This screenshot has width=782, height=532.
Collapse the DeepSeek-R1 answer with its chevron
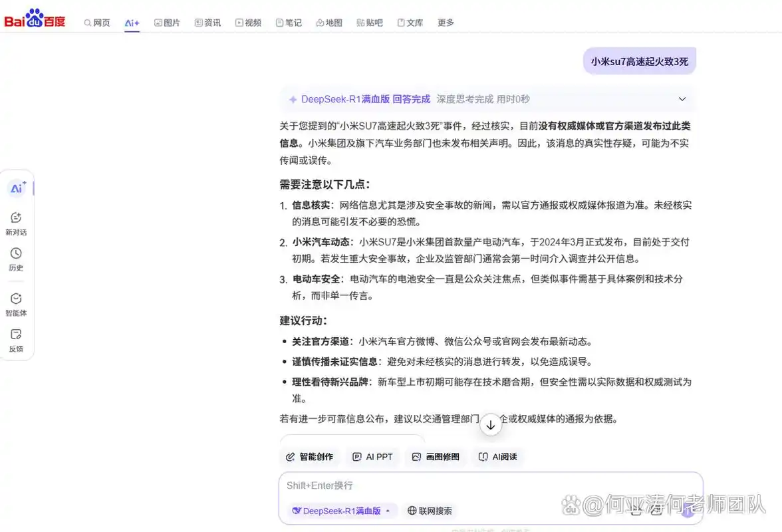pyautogui.click(x=682, y=98)
